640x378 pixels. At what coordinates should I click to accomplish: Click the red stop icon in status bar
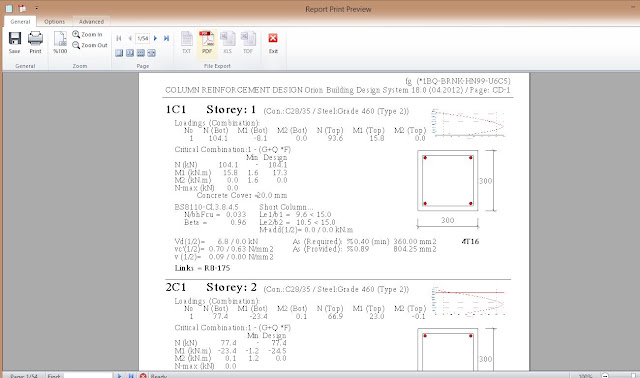[x=143, y=376]
